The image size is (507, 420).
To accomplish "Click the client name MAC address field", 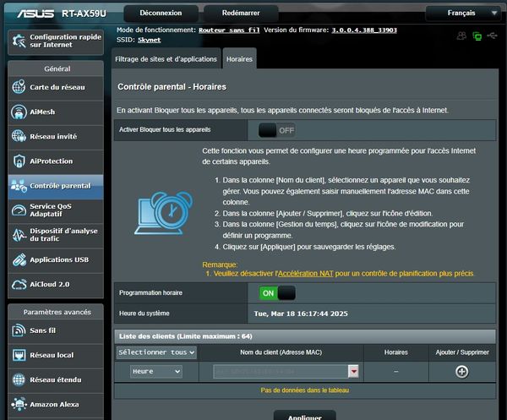I will point(274,371).
